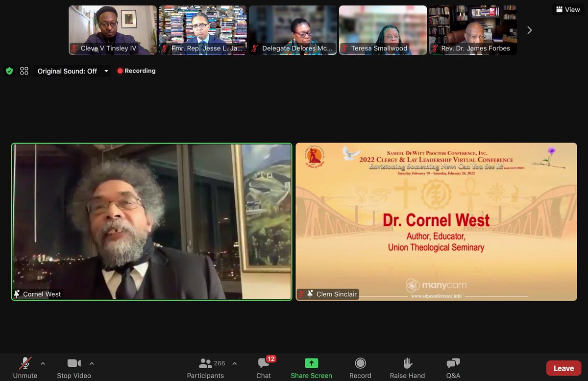The width and height of the screenshot is (588, 381).
Task: Click the 12 unread chat badge
Action: pos(271,359)
